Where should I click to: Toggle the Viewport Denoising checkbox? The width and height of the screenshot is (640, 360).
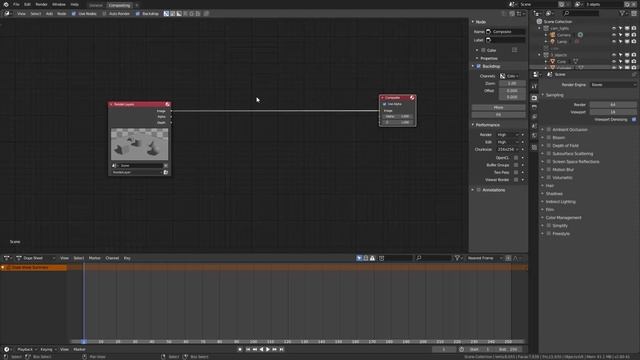(634, 120)
